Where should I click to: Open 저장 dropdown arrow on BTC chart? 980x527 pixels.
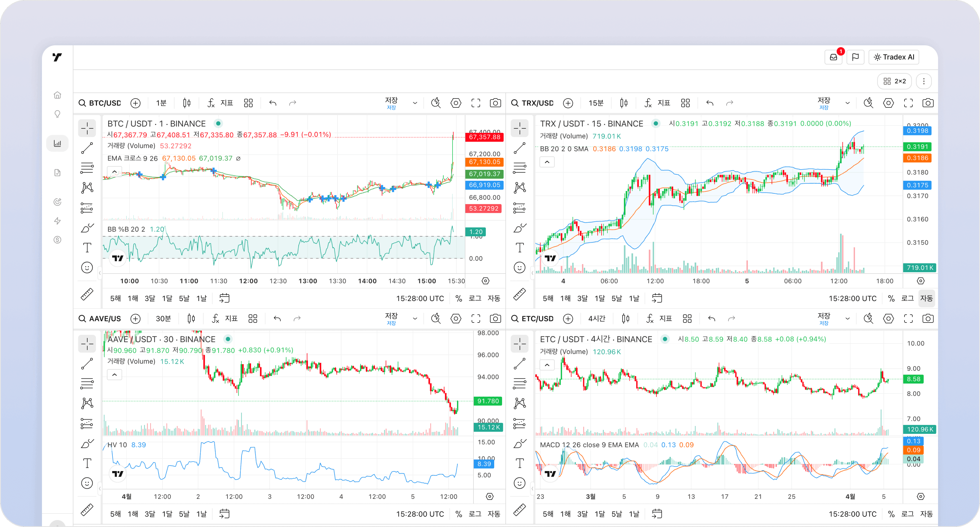click(x=415, y=103)
